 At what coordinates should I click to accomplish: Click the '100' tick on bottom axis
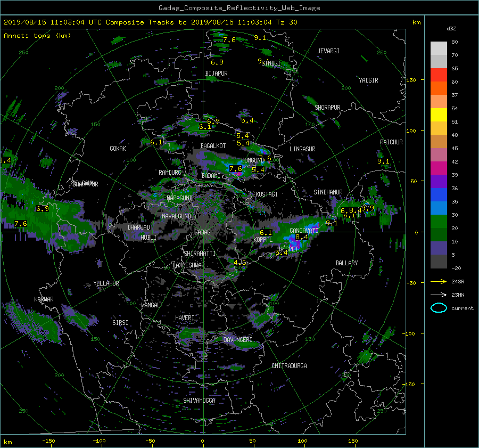point(302,441)
